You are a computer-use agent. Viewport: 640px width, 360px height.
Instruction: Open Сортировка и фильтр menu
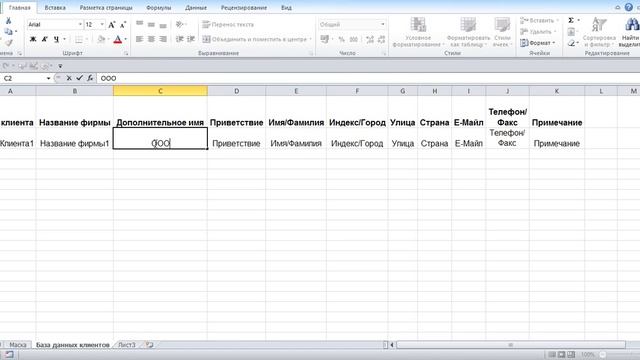click(x=599, y=32)
